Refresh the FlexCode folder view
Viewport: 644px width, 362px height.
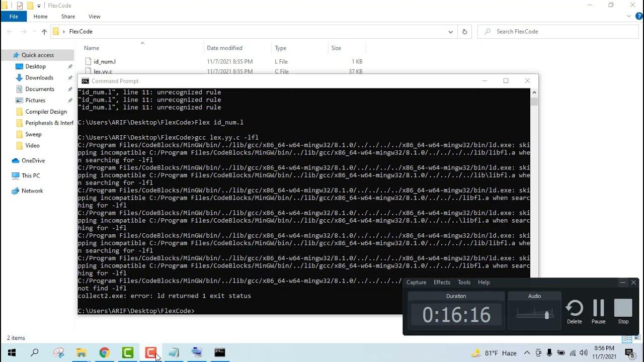464,32
